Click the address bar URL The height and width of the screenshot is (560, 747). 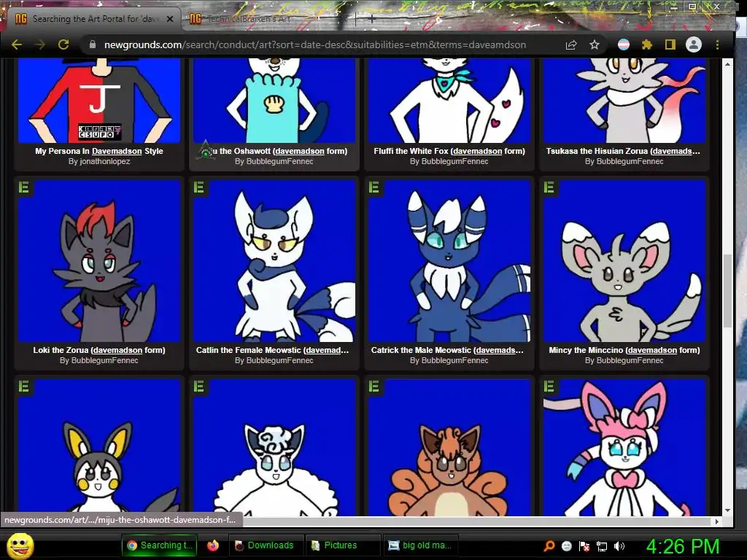point(315,44)
